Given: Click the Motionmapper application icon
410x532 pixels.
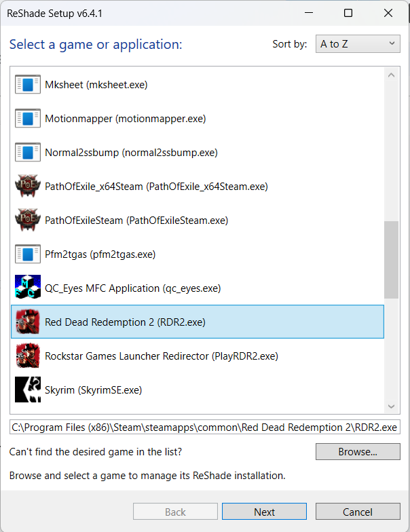Looking at the screenshot, I should tap(28, 118).
